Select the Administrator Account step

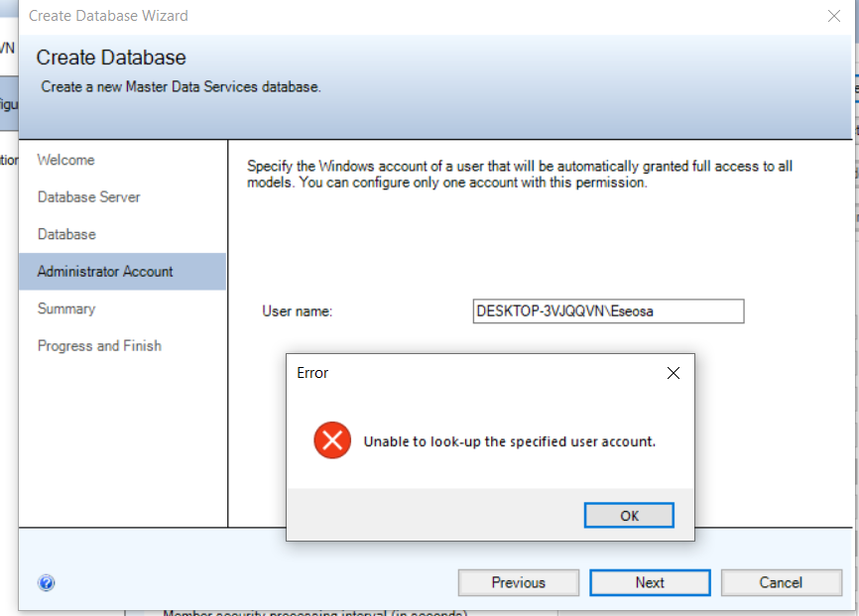(122, 271)
